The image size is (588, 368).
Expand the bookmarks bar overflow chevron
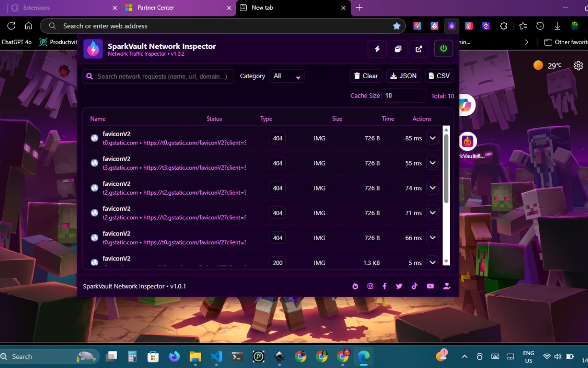click(526, 42)
